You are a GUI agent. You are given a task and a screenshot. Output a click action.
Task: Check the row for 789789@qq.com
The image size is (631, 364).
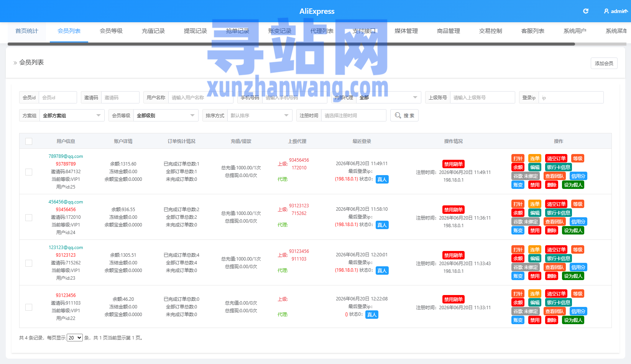[29, 172]
